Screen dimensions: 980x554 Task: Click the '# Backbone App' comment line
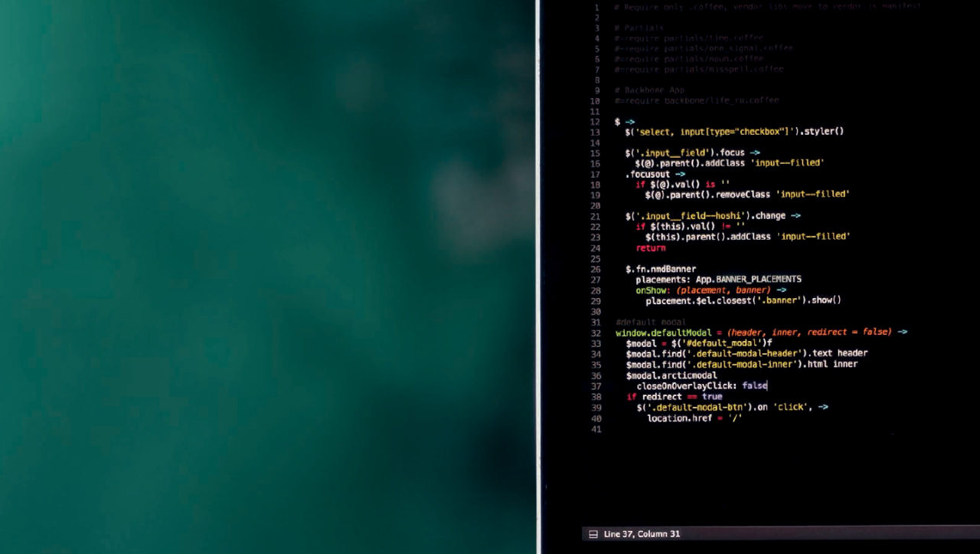pyautogui.click(x=648, y=90)
